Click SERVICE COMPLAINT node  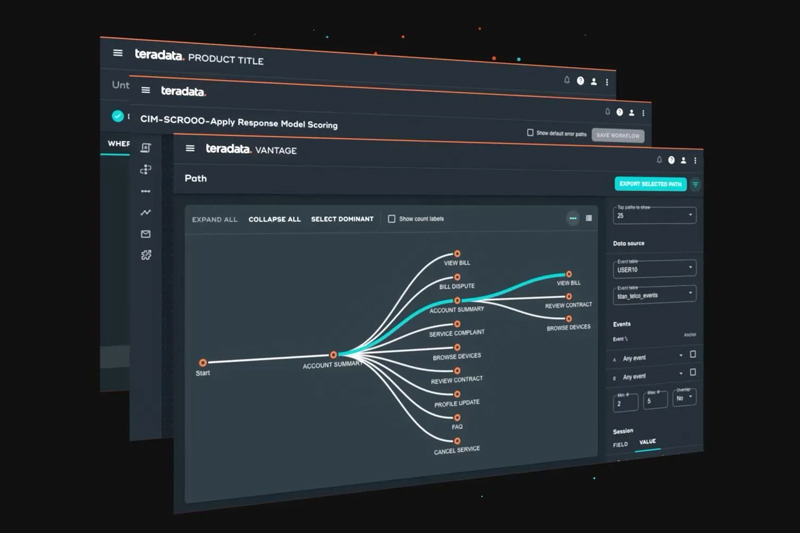tap(457, 324)
